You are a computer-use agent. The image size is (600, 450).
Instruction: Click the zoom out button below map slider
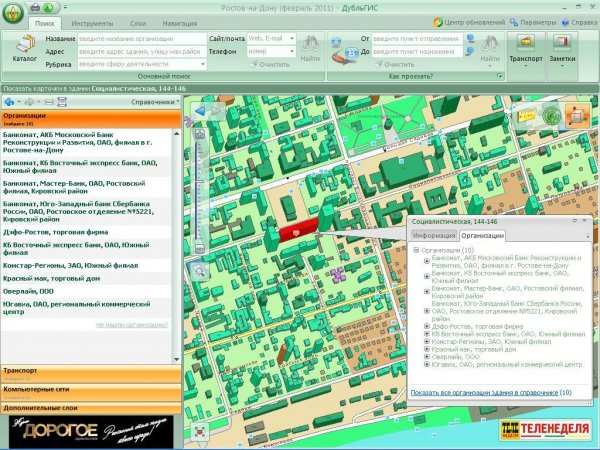[x=200, y=249]
